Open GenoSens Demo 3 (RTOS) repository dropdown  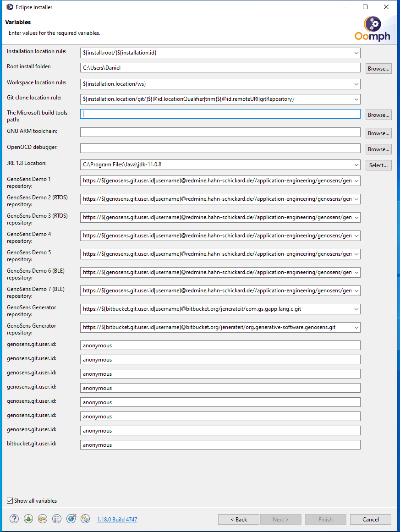click(x=356, y=218)
